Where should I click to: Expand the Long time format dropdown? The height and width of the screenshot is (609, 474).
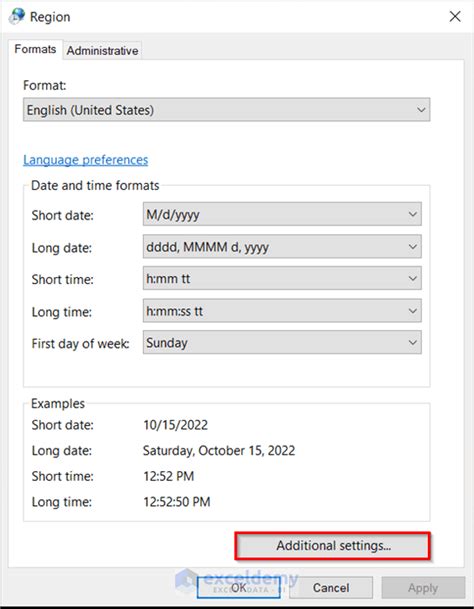[x=282, y=311]
